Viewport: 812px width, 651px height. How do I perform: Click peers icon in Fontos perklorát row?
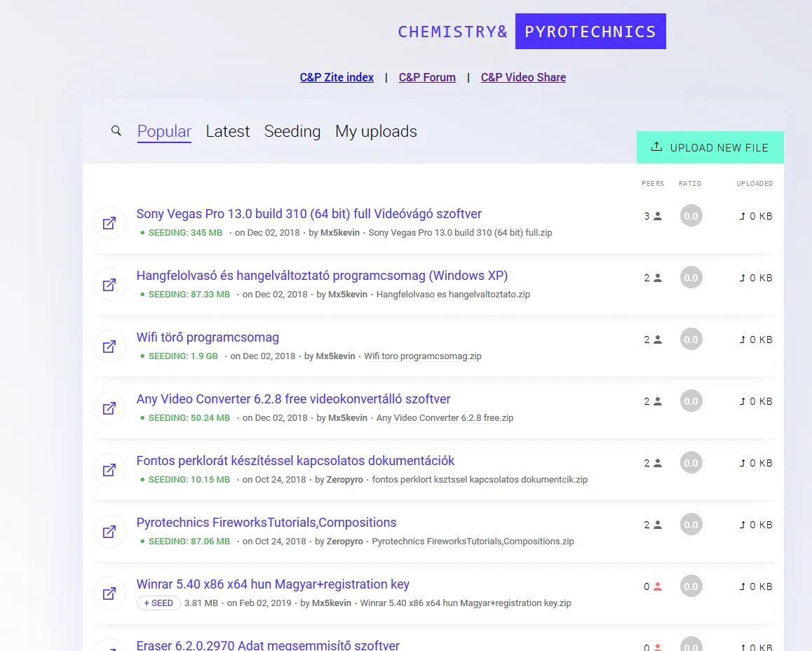658,462
